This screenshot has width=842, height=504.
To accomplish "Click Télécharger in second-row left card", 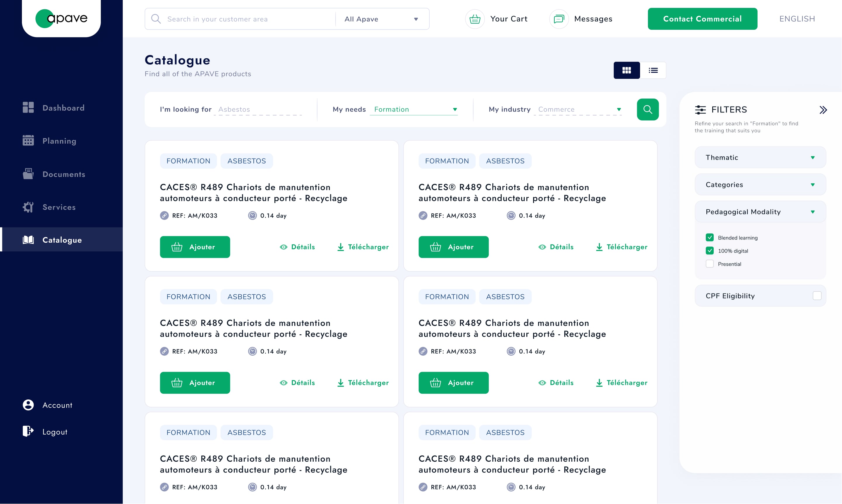I will pyautogui.click(x=363, y=383).
